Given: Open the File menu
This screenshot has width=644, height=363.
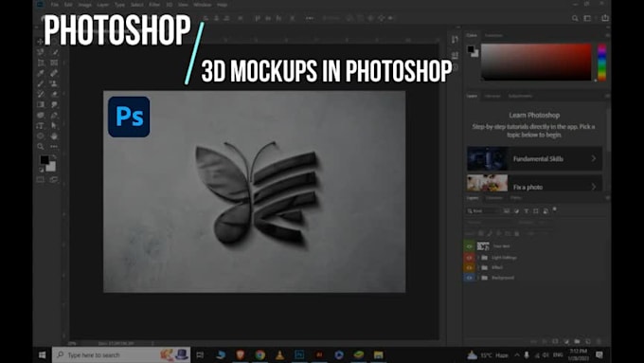Looking at the screenshot, I should [x=55, y=5].
